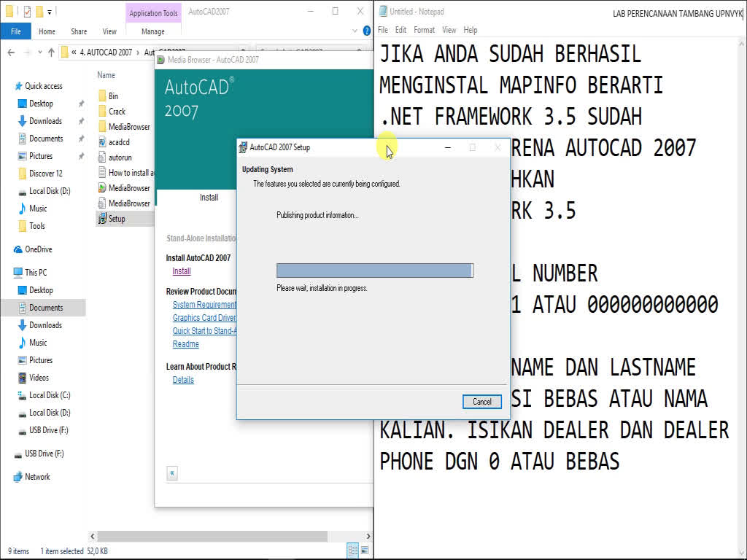Select the acadcd file
This screenshot has width=747, height=560.
(114, 142)
